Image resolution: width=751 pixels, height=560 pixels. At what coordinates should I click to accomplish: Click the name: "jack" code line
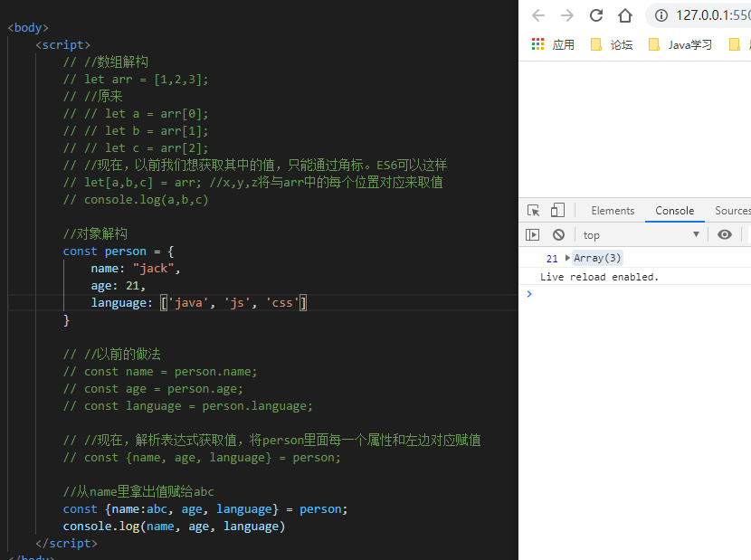tap(135, 269)
